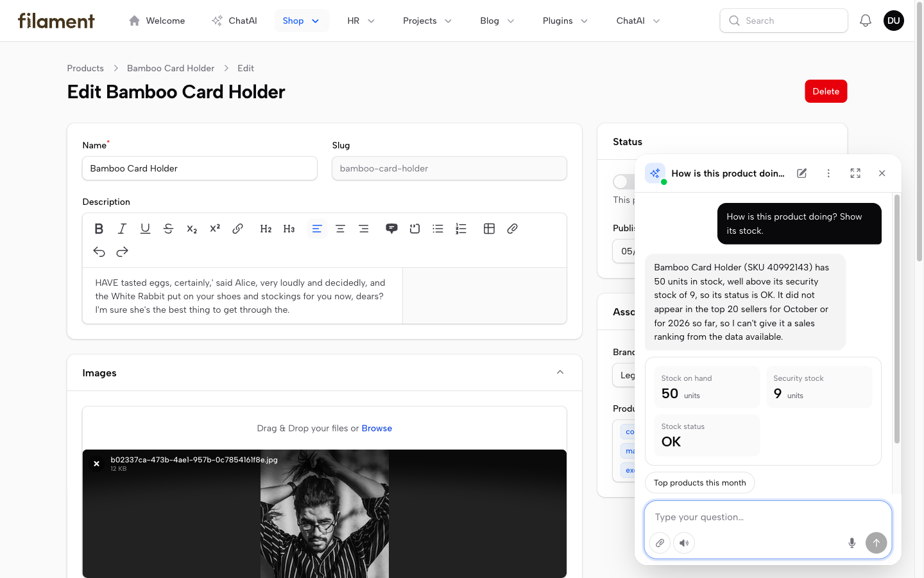Image resolution: width=924 pixels, height=578 pixels.
Task: Insert a code block
Action: (x=415, y=229)
